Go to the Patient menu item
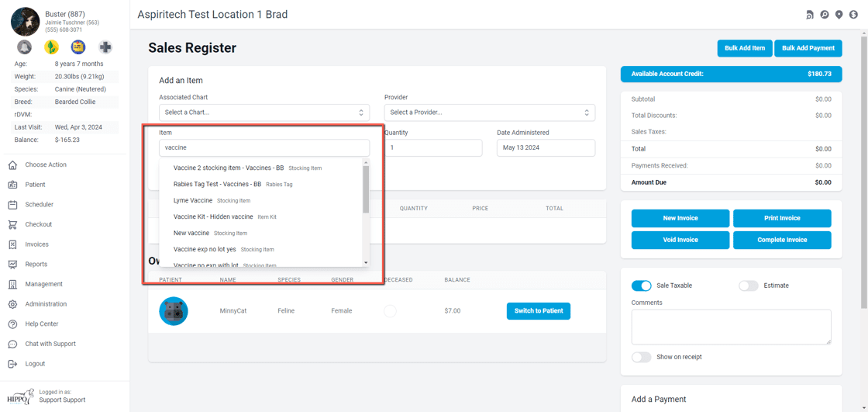This screenshot has width=868, height=412. click(x=35, y=185)
